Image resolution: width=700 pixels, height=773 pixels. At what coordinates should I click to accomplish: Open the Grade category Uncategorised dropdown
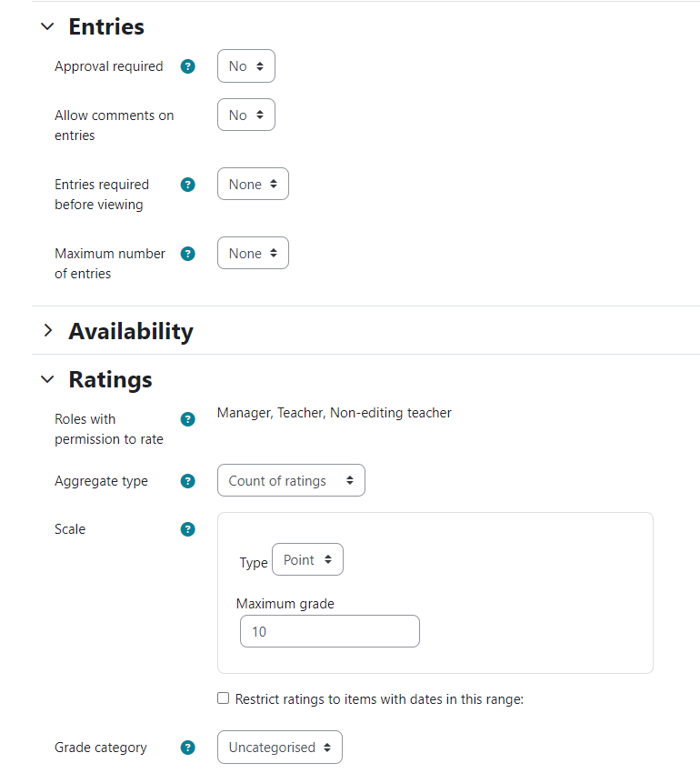279,747
